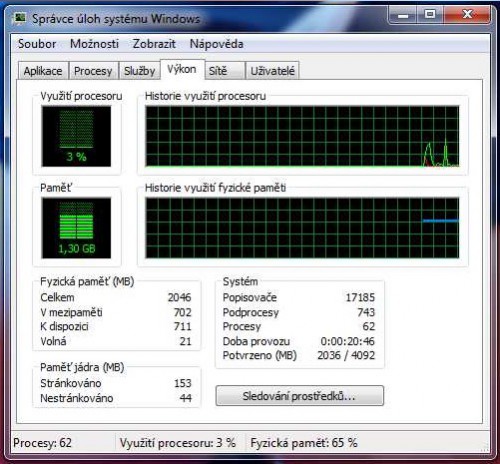Switch to the Služby tab

(x=140, y=71)
